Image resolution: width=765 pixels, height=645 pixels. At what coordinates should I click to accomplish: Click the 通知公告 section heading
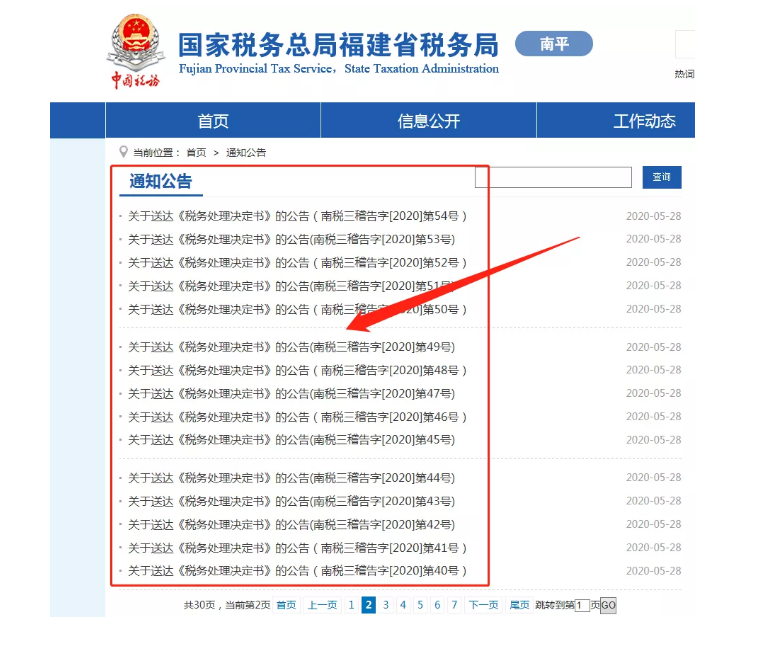coord(161,181)
